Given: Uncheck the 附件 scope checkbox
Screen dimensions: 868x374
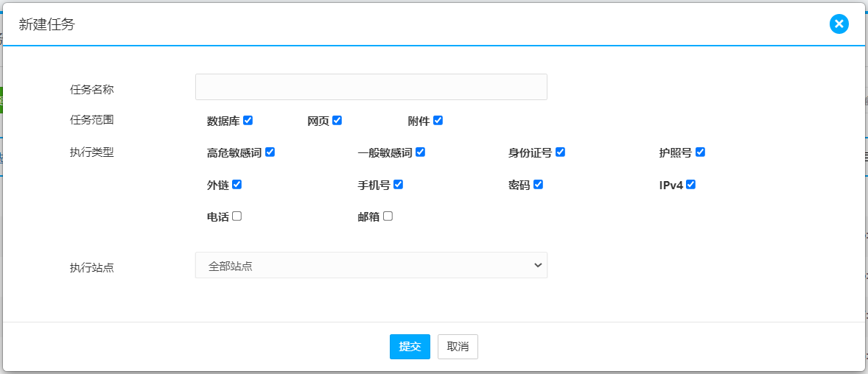Looking at the screenshot, I should tap(438, 120).
